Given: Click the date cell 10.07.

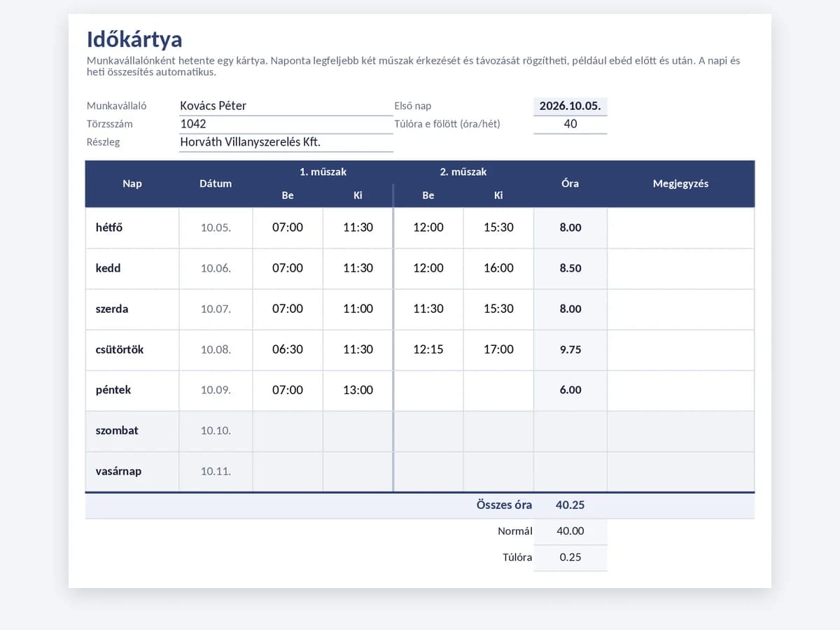Looking at the screenshot, I should click(216, 309).
